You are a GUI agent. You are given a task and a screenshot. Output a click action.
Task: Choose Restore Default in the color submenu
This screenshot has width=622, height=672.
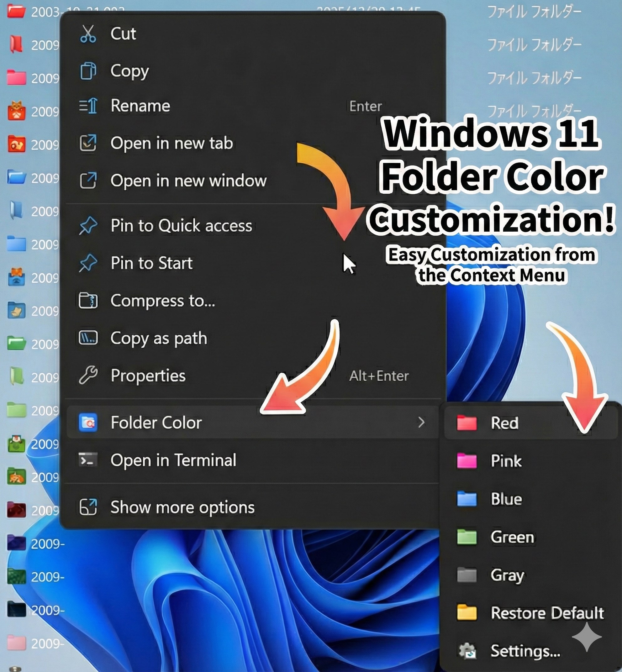point(531,613)
